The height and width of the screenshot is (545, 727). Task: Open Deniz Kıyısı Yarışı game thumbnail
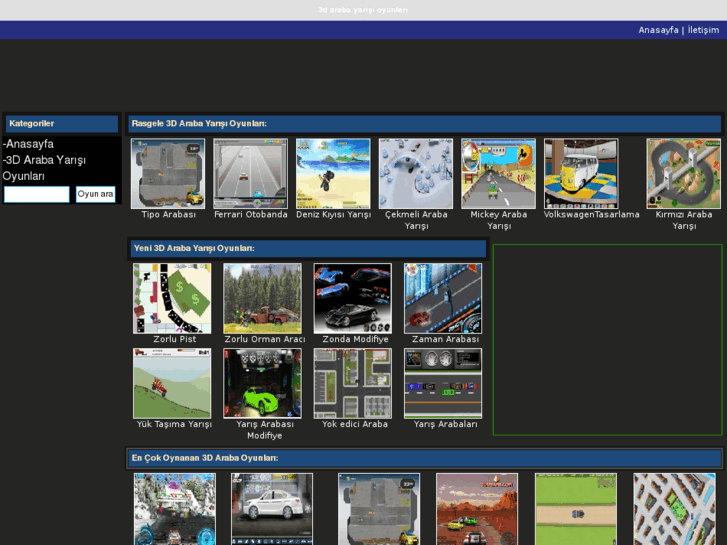(333, 173)
